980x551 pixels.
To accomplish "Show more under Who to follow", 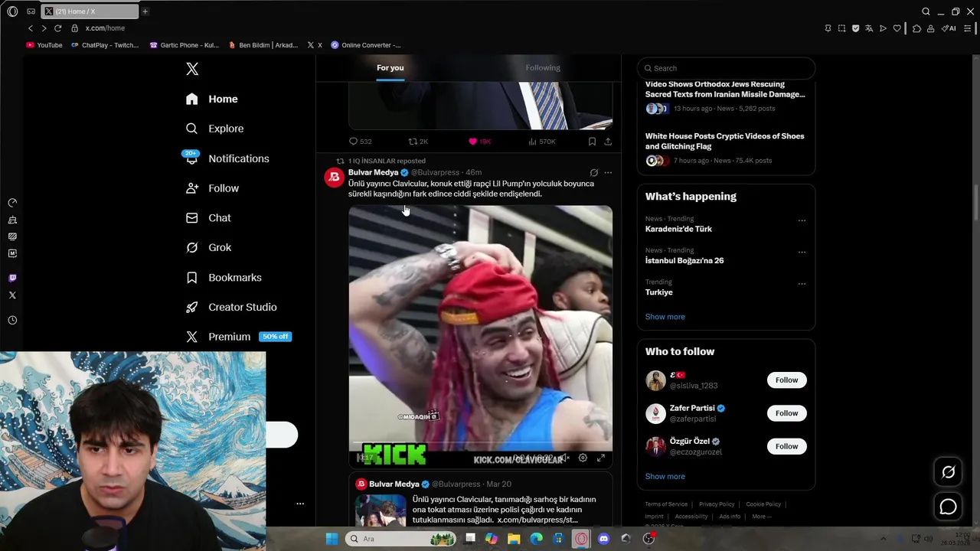I will (x=665, y=477).
